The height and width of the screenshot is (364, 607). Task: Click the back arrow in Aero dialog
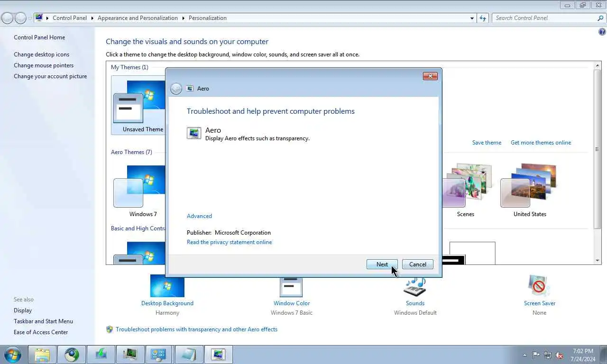[x=176, y=89]
